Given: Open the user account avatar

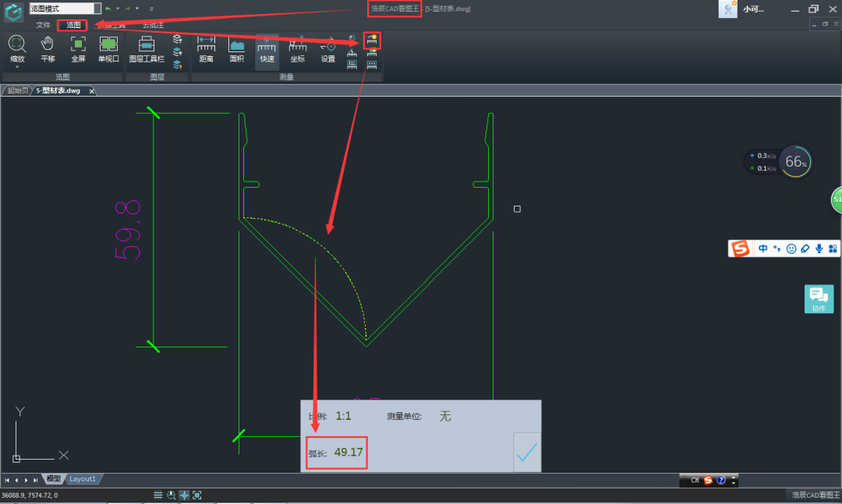Looking at the screenshot, I should click(727, 9).
